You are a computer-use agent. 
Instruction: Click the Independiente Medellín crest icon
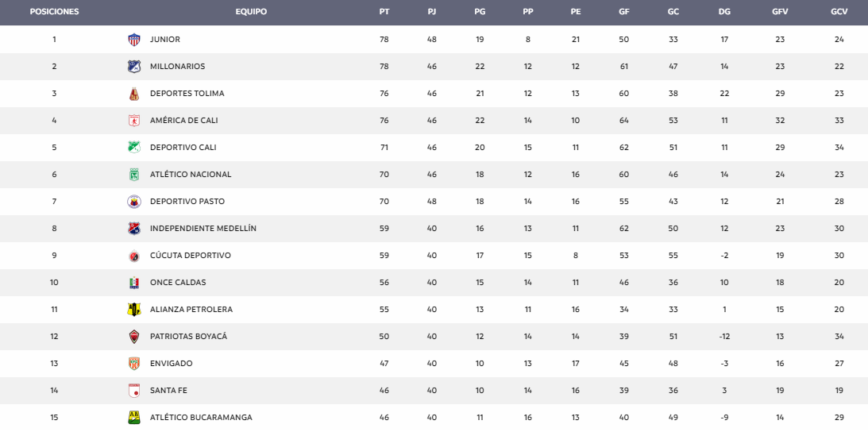[x=134, y=229]
